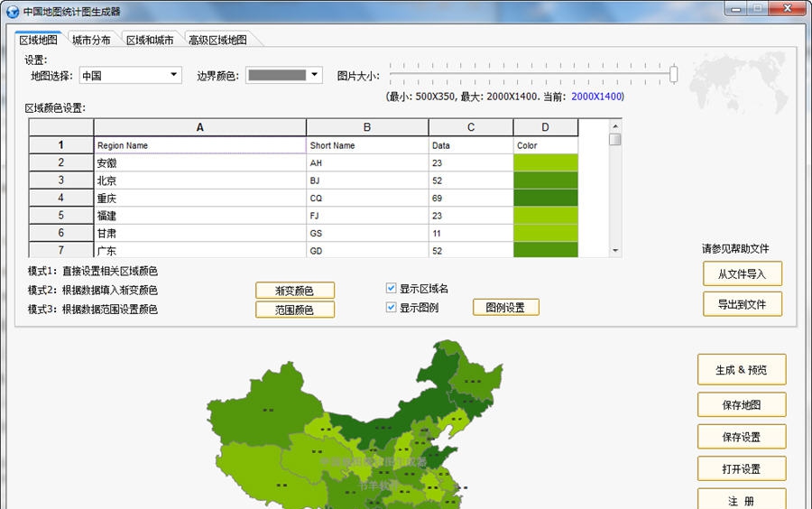This screenshot has width=812, height=509.
Task: Click the 'GD' short name cell
Action: [x=367, y=250]
